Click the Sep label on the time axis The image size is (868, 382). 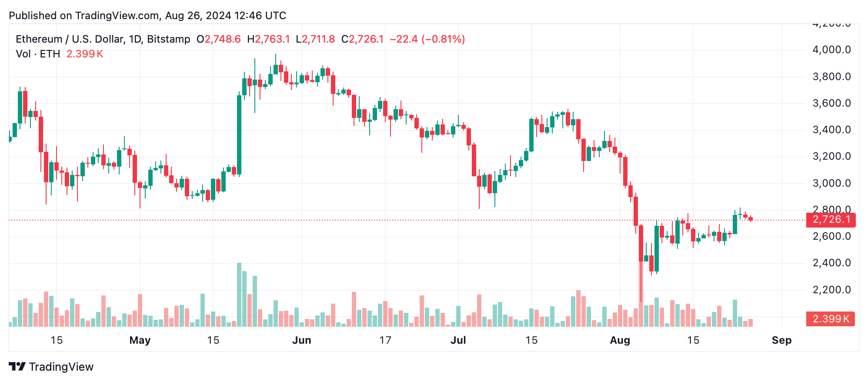pyautogui.click(x=781, y=340)
